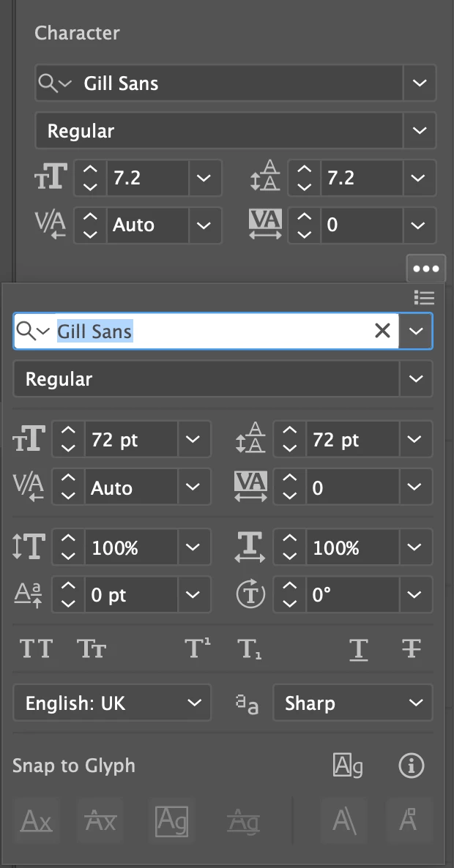Click the 7.2 font size field in upper section
The height and width of the screenshot is (868, 454).
coord(147,178)
